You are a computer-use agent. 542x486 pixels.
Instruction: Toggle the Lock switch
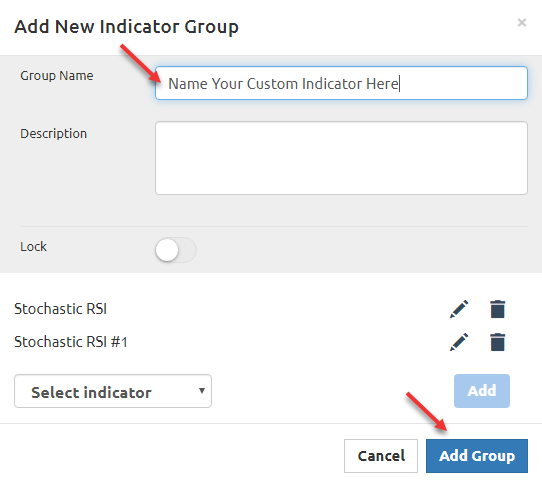coord(176,250)
